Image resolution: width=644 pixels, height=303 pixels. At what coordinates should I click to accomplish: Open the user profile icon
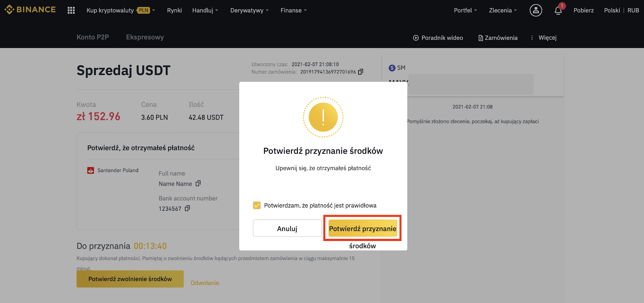tap(536, 10)
